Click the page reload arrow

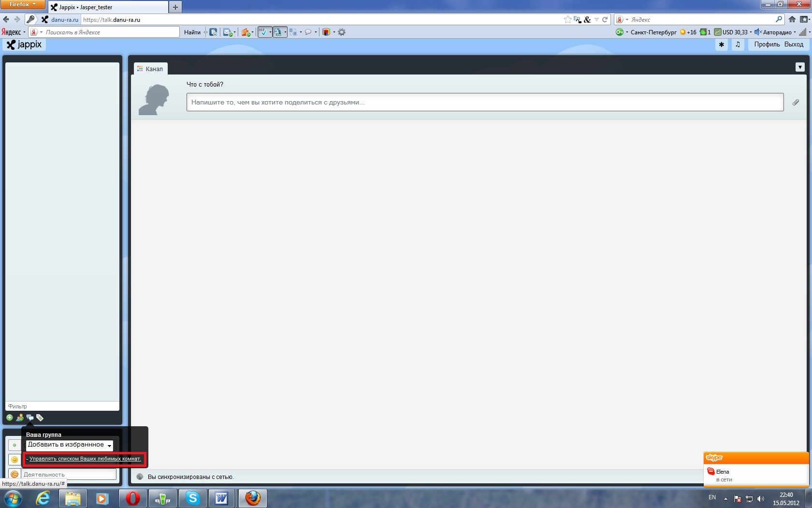coord(605,19)
